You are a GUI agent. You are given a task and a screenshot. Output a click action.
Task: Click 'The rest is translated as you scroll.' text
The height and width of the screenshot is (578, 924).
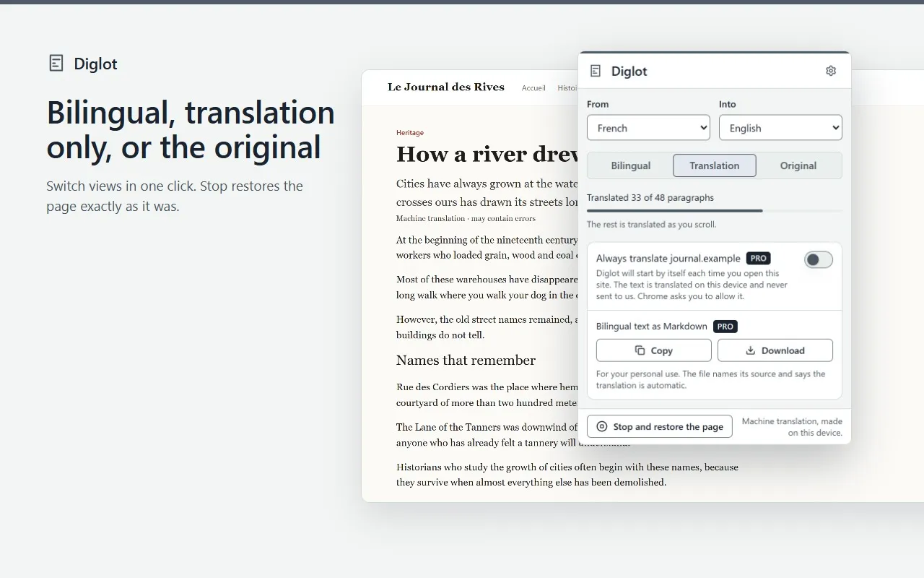[x=651, y=224]
